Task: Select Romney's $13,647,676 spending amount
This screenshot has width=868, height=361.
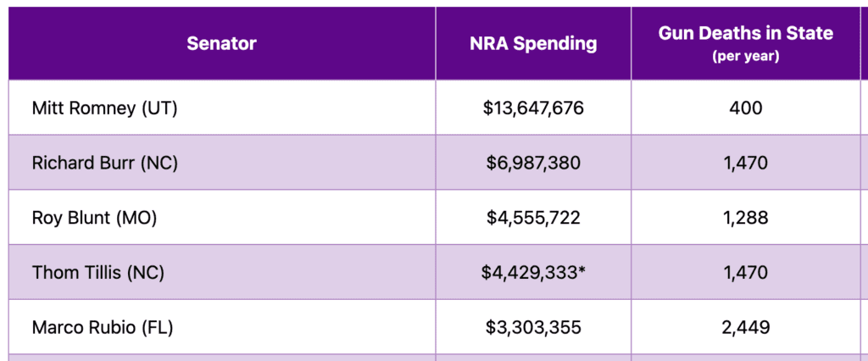Action: [533, 108]
